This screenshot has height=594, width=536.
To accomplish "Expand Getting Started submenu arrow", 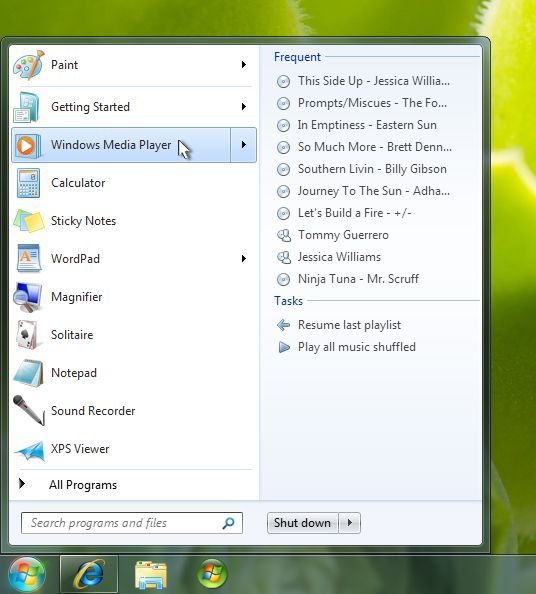I will (x=244, y=106).
